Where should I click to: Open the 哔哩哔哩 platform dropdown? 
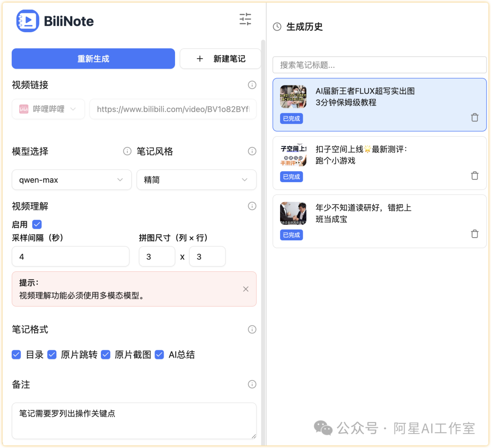(x=48, y=109)
